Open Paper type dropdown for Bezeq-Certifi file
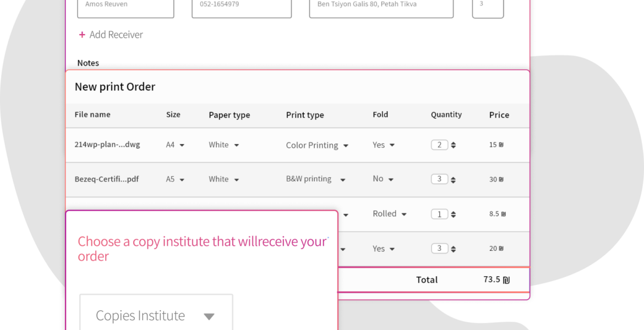This screenshot has height=330, width=644. coord(223,179)
